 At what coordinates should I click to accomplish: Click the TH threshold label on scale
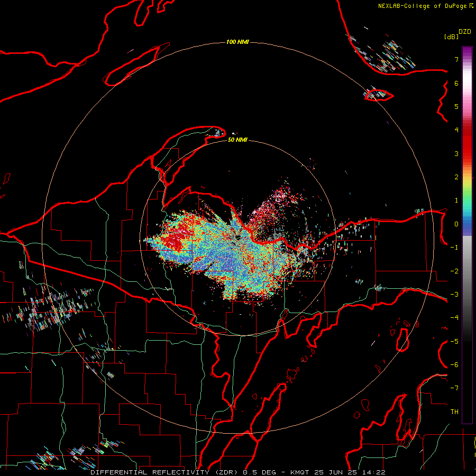[454, 412]
